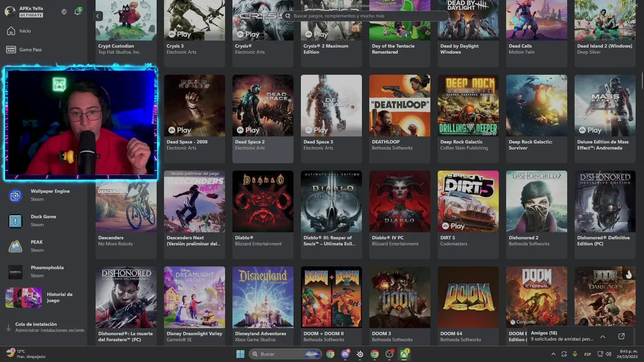Open Dishonored: La muerte del Forastero
The width and height of the screenshot is (644, 362).
point(126,306)
